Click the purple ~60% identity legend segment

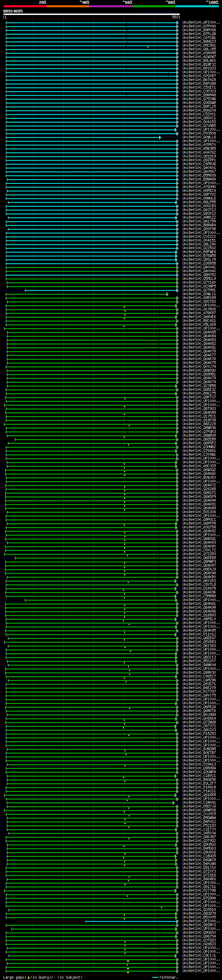pos(111,6)
